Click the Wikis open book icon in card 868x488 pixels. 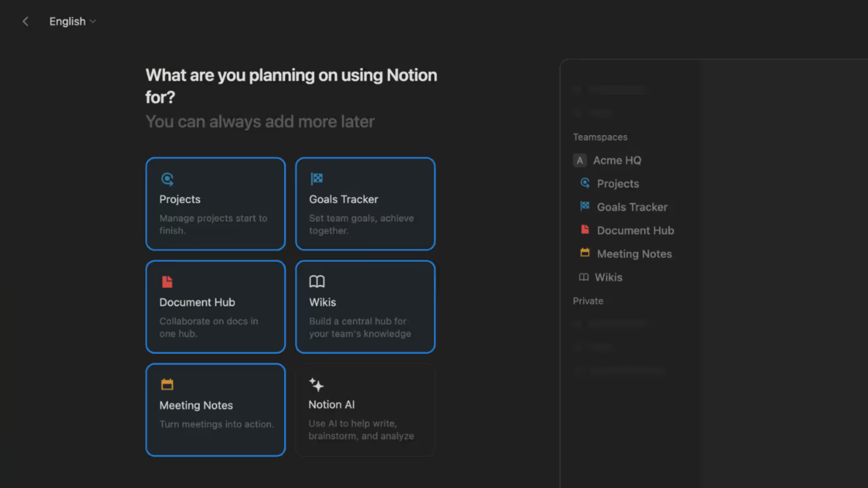317,281
